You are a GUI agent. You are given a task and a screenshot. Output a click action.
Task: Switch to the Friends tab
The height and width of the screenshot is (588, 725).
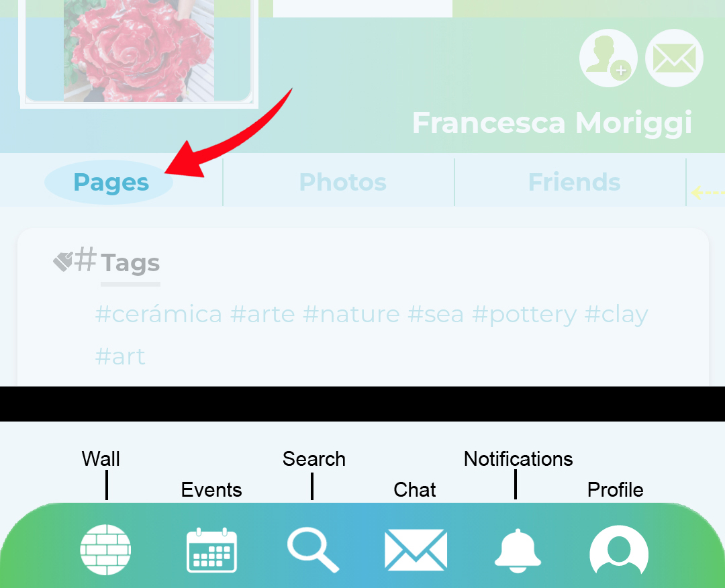coord(574,182)
